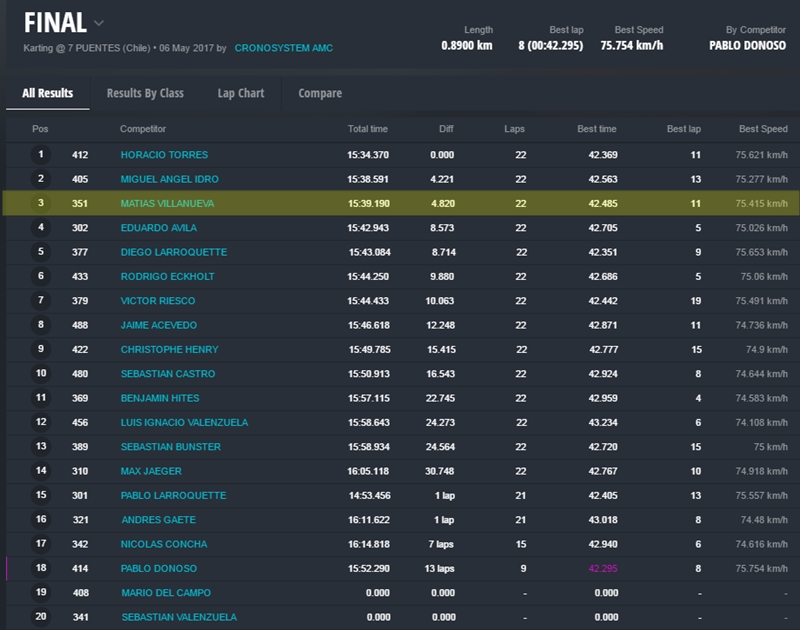Viewport: 800px width, 630px height.
Task: Open the Compare tab
Action: (x=320, y=93)
